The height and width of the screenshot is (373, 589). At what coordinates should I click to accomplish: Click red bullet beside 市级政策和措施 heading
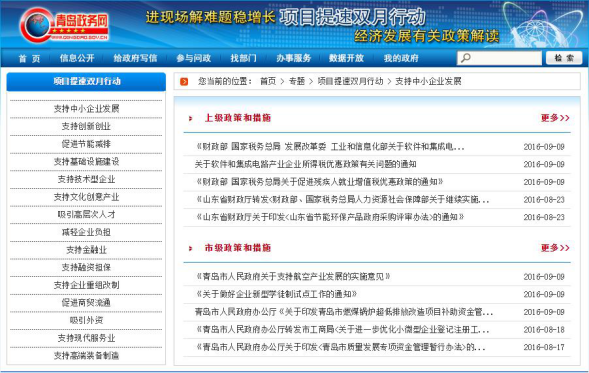point(190,248)
